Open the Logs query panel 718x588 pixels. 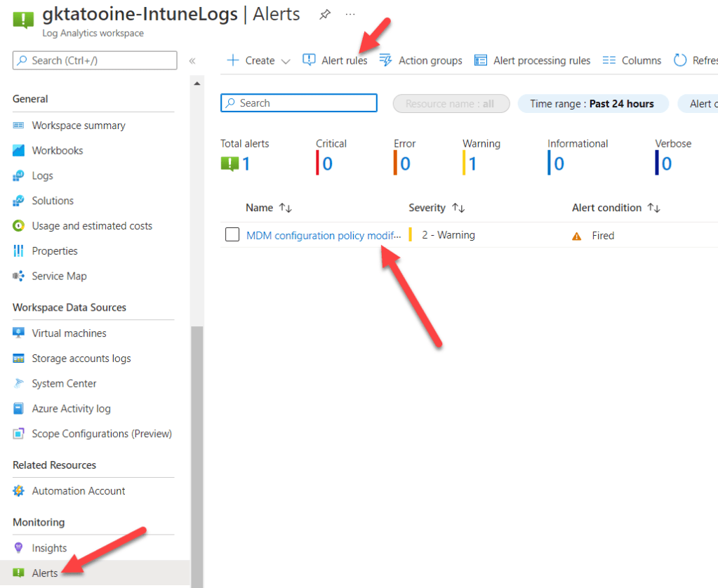point(42,175)
